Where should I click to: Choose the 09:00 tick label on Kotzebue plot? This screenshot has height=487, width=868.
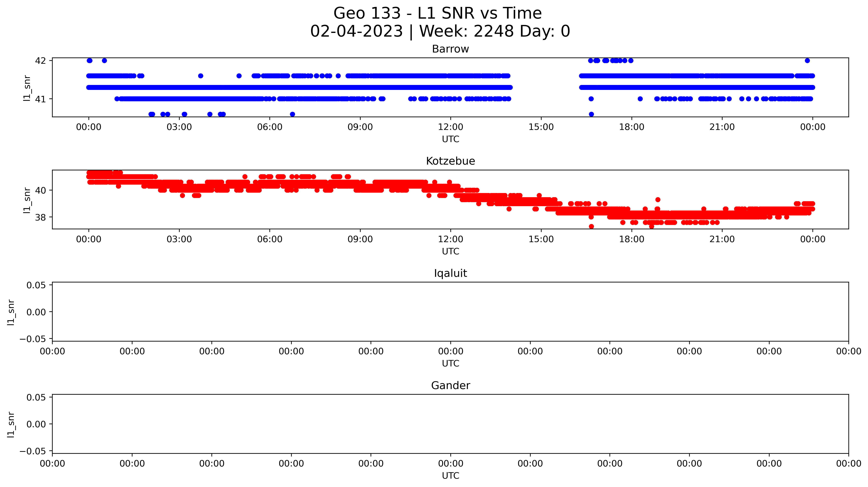360,239
